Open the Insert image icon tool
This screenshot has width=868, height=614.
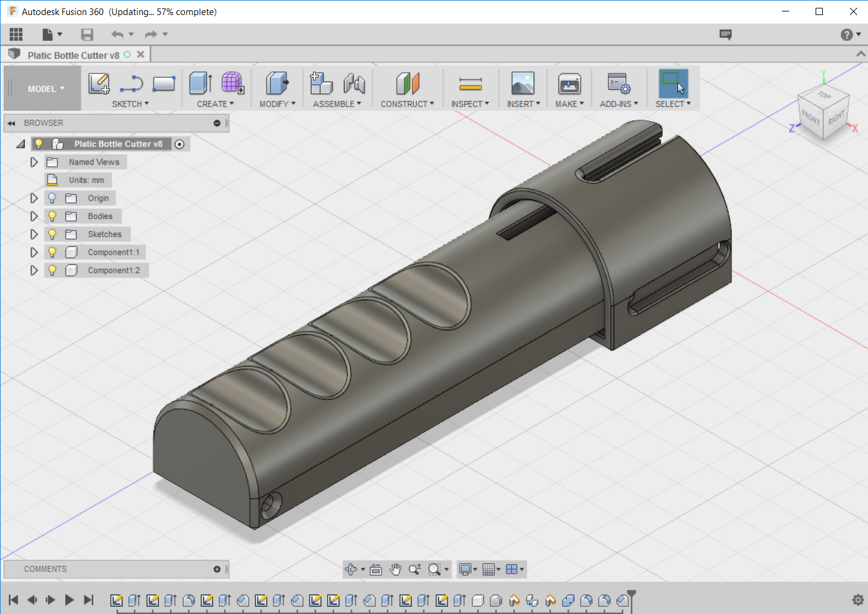pos(523,84)
